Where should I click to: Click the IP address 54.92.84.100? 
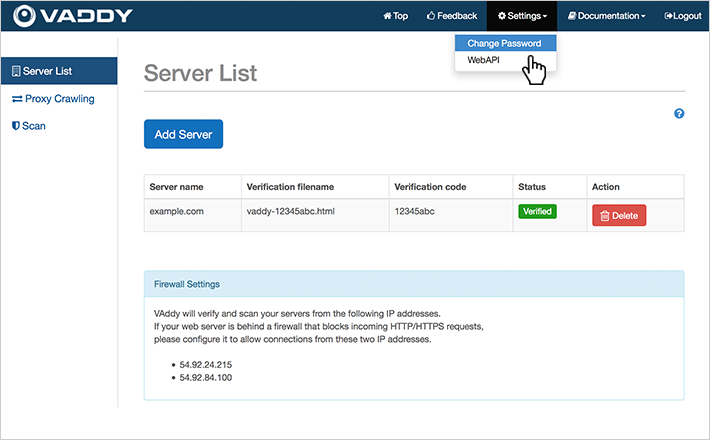point(206,378)
